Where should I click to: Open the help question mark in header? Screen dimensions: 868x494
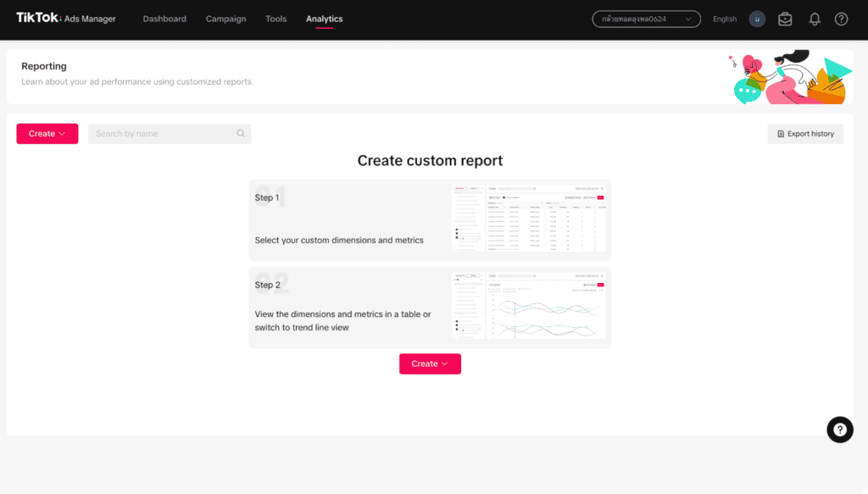click(x=841, y=19)
